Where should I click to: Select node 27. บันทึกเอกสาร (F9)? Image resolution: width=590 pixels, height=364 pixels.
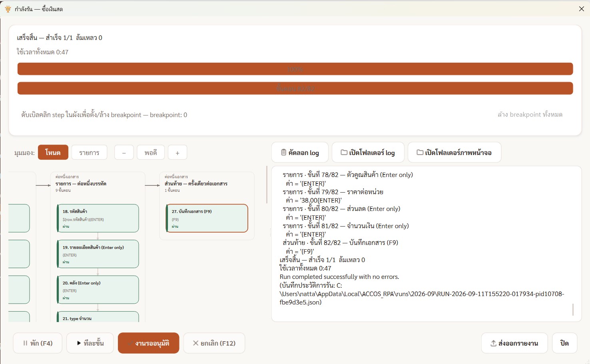[x=207, y=218]
